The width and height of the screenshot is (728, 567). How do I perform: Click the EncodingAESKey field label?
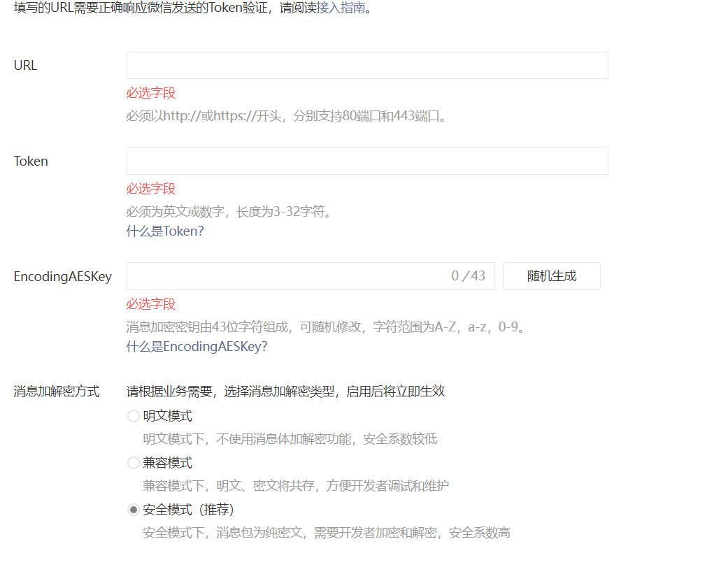pos(63,277)
